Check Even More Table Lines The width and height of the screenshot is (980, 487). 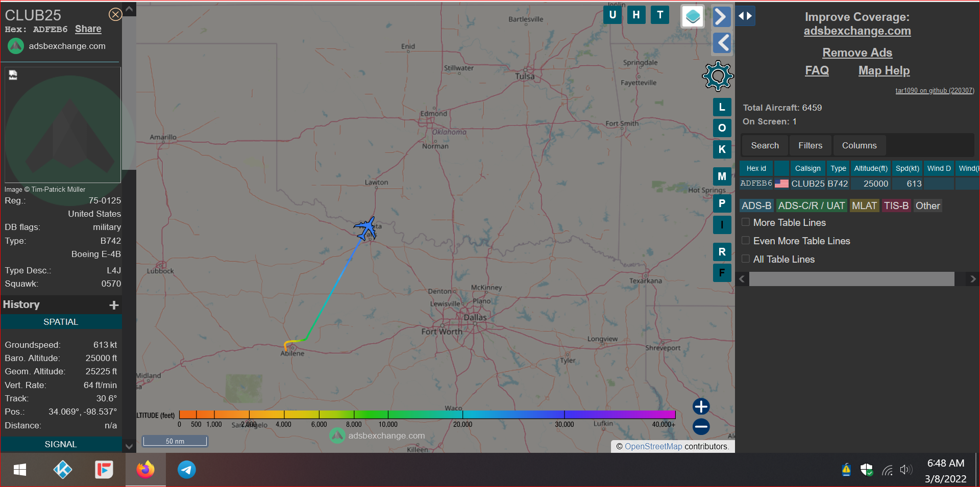(746, 241)
